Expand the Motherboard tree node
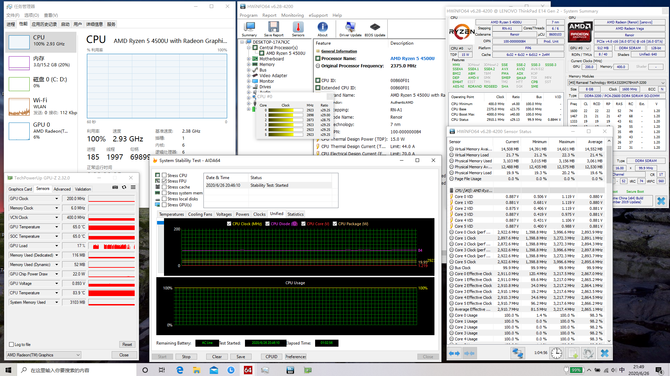 [x=249, y=59]
